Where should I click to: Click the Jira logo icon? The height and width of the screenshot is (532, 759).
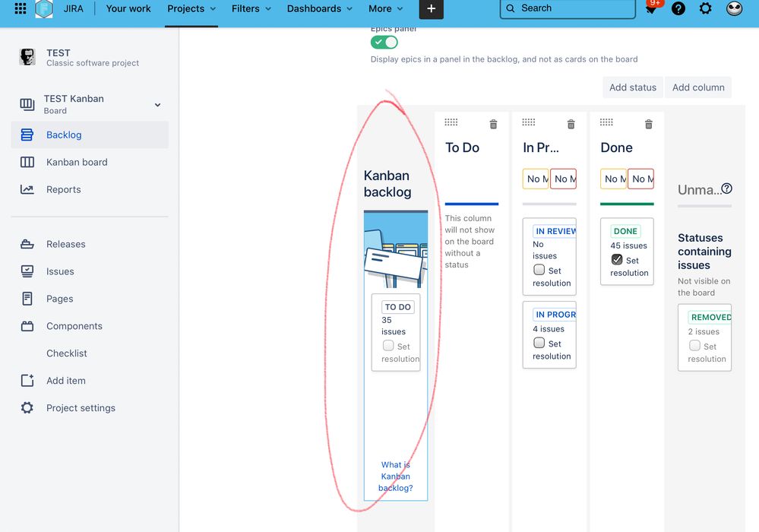(x=43, y=8)
